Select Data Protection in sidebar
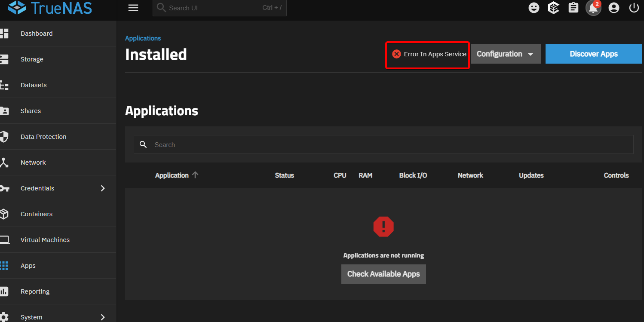This screenshot has height=322, width=644. point(43,137)
